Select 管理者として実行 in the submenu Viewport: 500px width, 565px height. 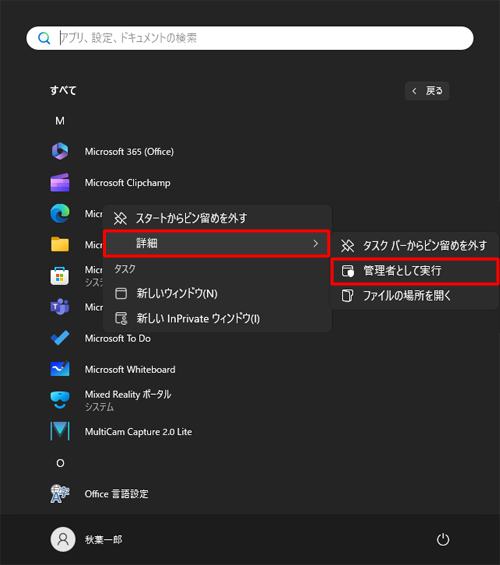(415, 271)
